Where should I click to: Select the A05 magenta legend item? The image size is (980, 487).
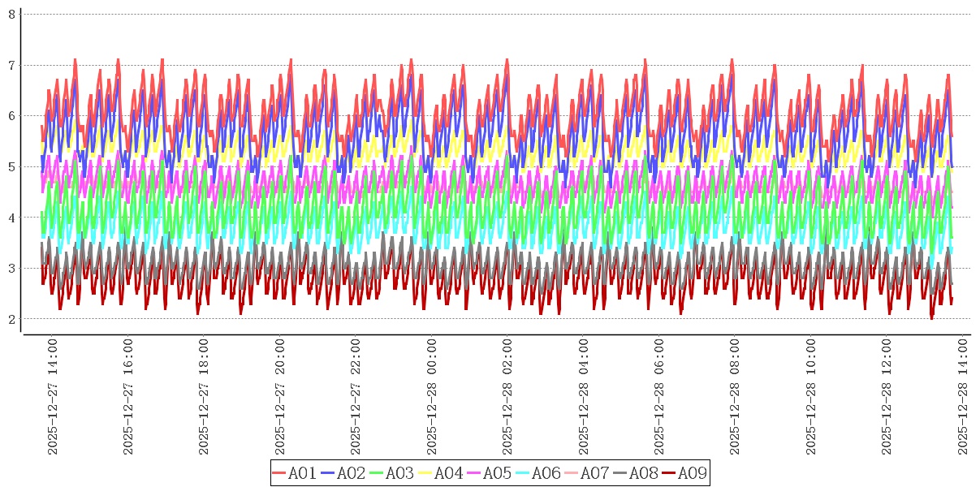coord(489,473)
